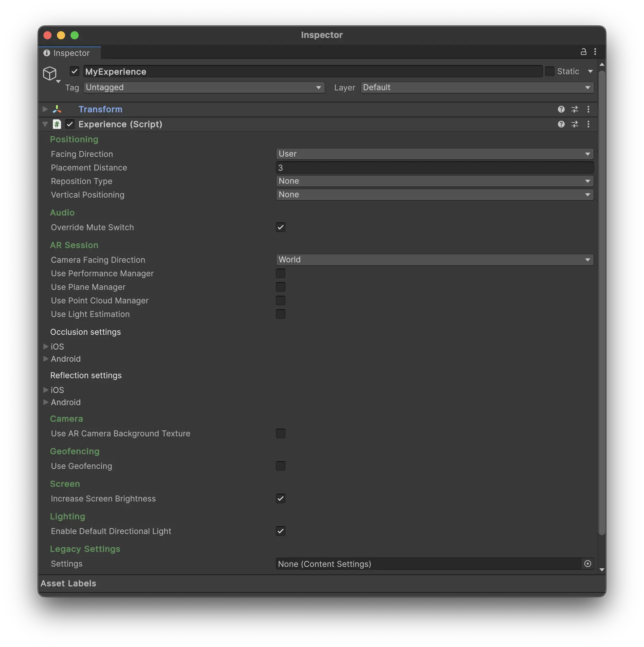Click the Experience script icon
The image size is (644, 647).
(x=57, y=124)
